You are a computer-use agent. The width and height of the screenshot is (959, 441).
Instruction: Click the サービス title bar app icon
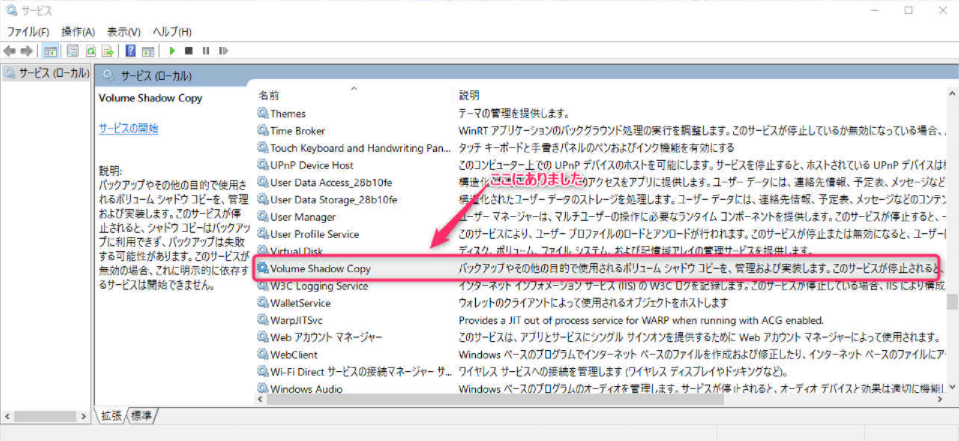(10, 10)
